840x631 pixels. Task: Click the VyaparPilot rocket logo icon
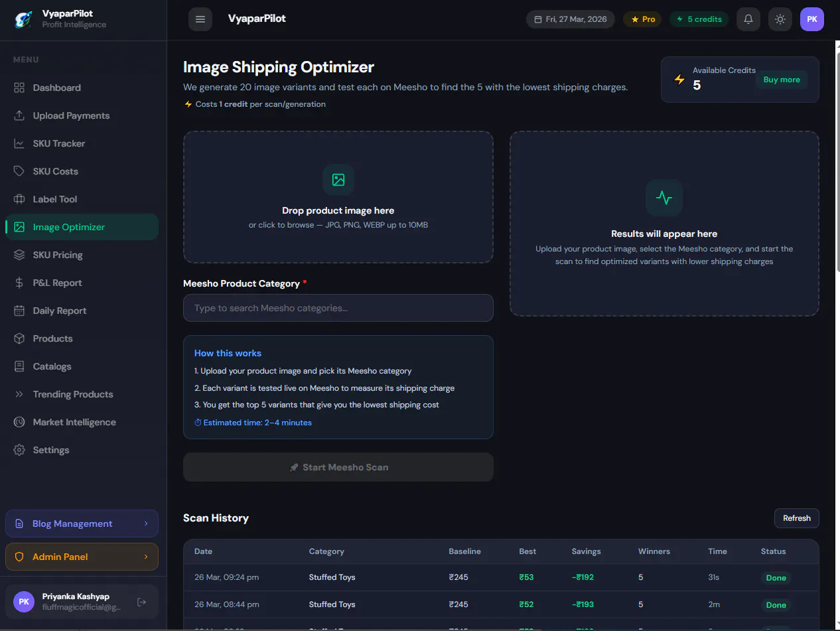coord(23,19)
